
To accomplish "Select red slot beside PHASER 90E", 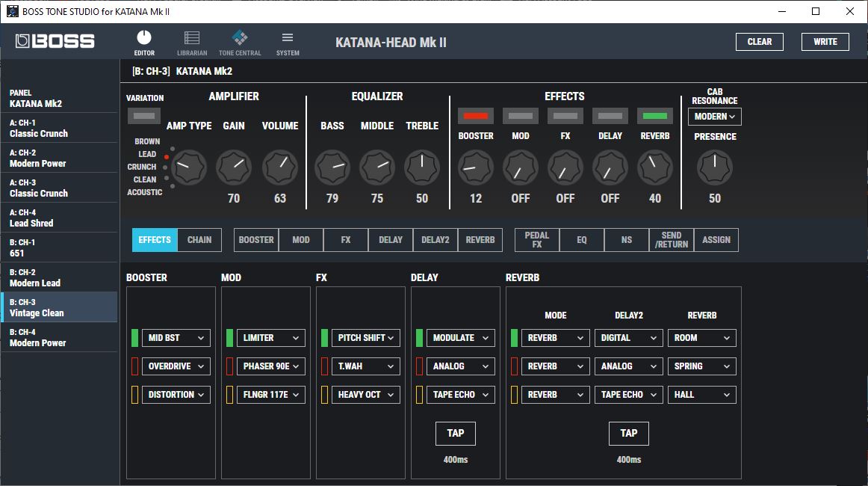I will (x=230, y=366).
